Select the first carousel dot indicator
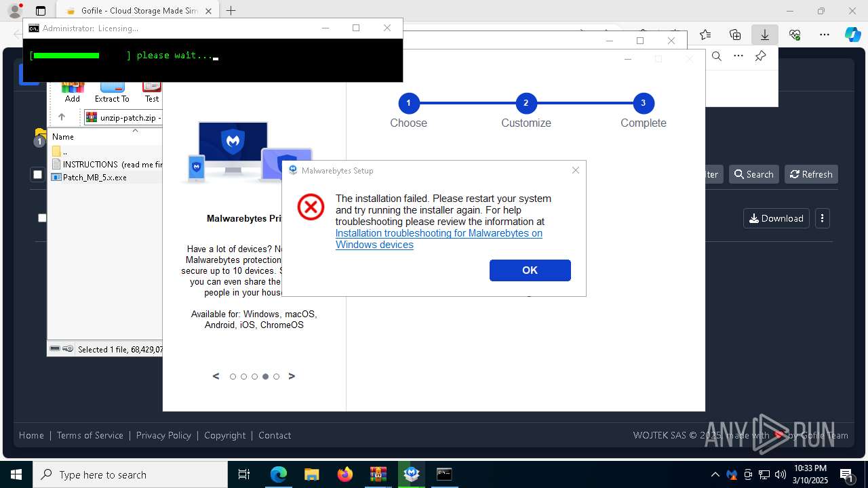Screen dimensions: 868x488 (233, 376)
